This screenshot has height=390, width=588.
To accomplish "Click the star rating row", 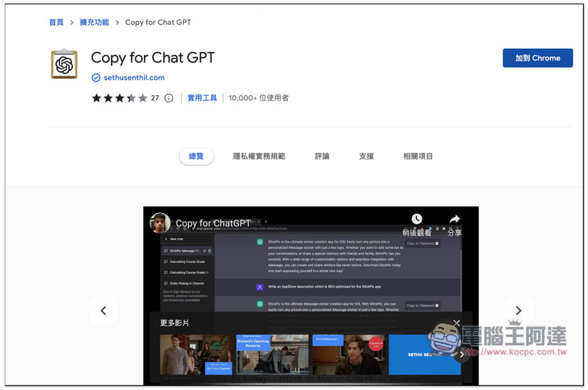I will pyautogui.click(x=119, y=98).
